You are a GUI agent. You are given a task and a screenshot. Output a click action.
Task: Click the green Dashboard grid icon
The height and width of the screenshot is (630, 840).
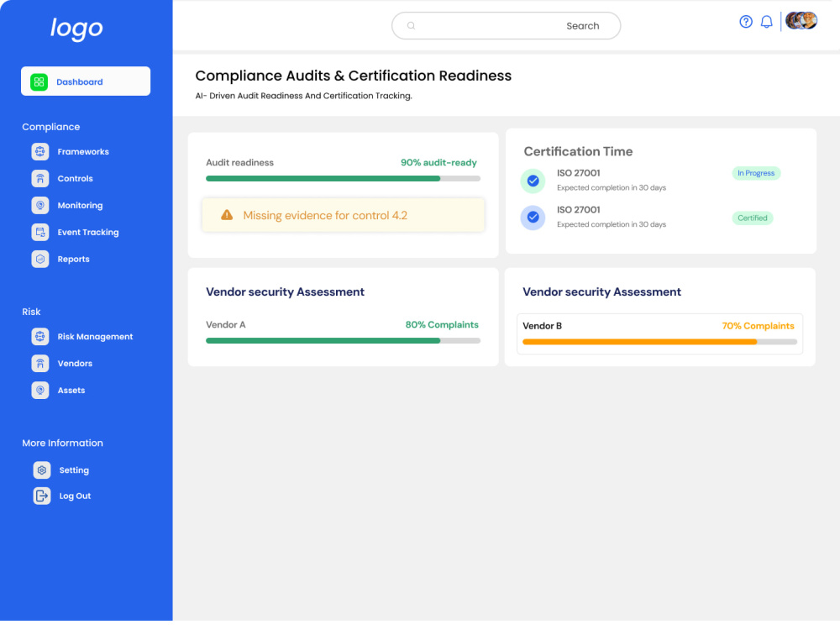[x=39, y=82]
